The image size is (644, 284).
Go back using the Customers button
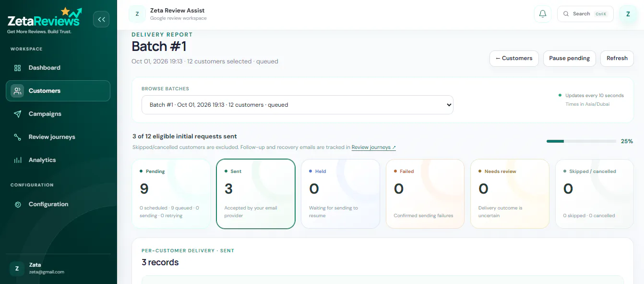click(514, 59)
